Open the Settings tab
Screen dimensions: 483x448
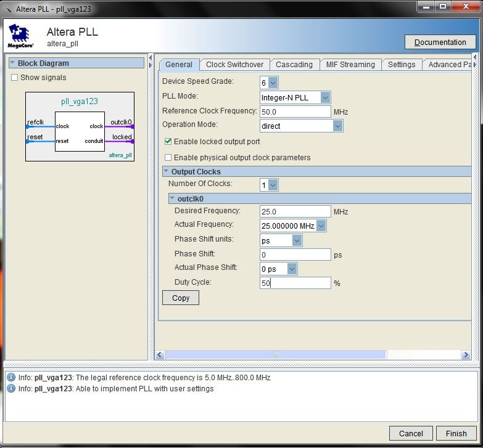tap(402, 65)
